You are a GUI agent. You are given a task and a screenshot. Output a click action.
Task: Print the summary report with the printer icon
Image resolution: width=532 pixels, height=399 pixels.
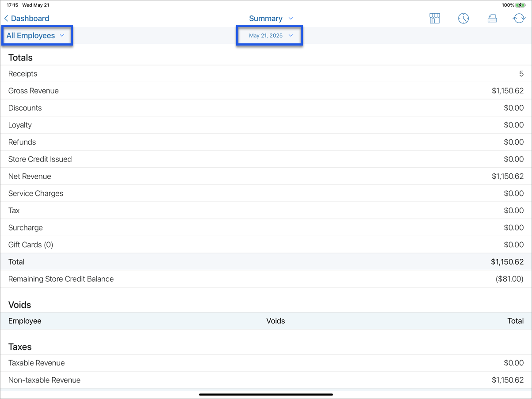coord(492,19)
